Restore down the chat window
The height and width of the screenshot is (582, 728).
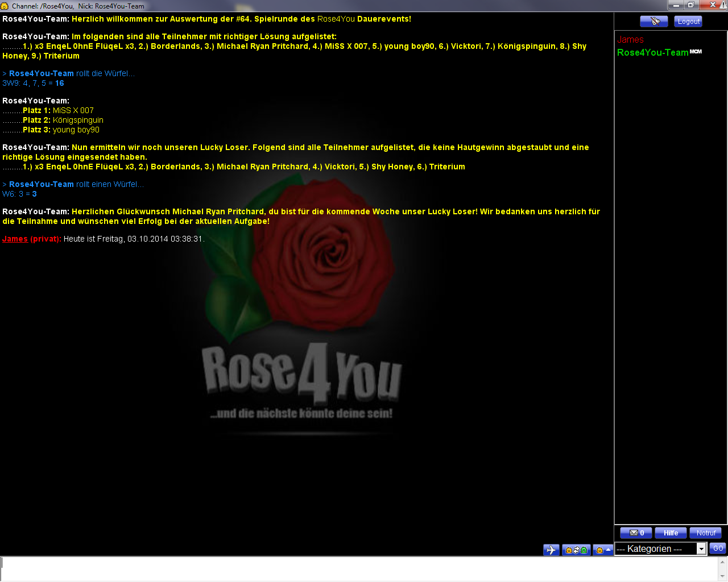(x=691, y=5)
